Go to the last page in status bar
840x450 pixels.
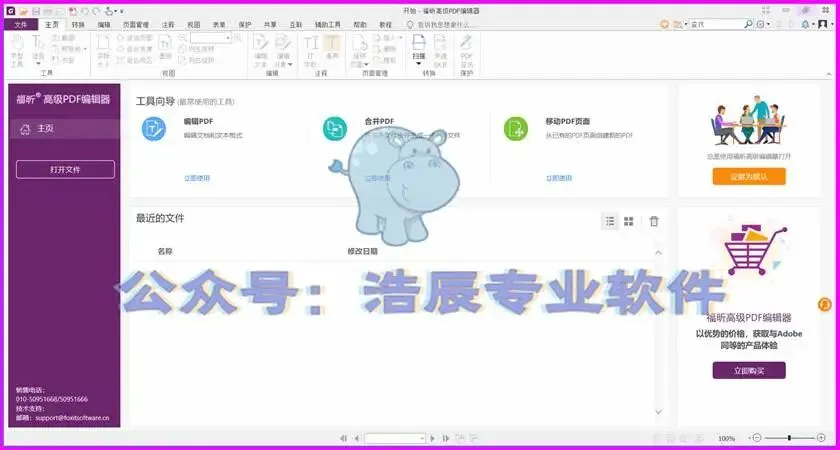point(445,438)
